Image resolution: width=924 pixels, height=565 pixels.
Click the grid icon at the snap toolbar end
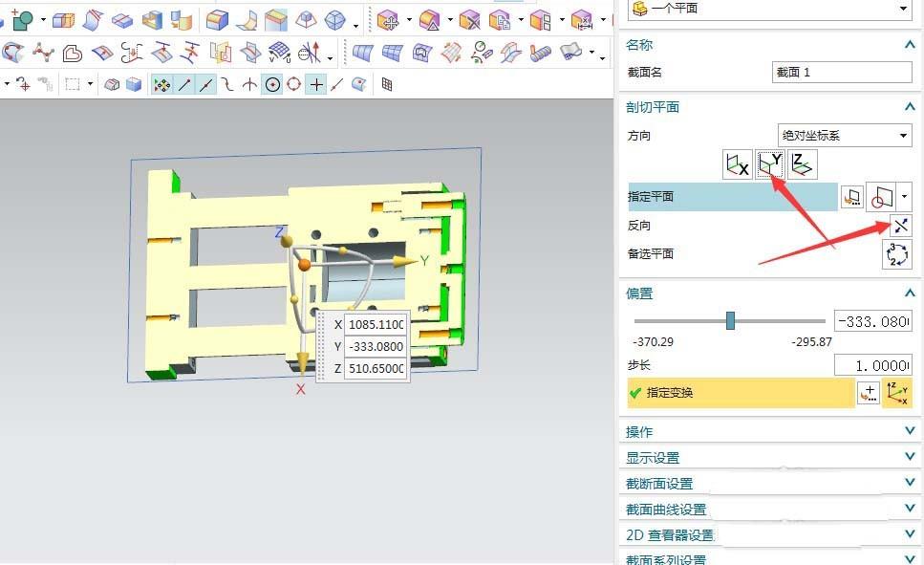click(x=386, y=84)
